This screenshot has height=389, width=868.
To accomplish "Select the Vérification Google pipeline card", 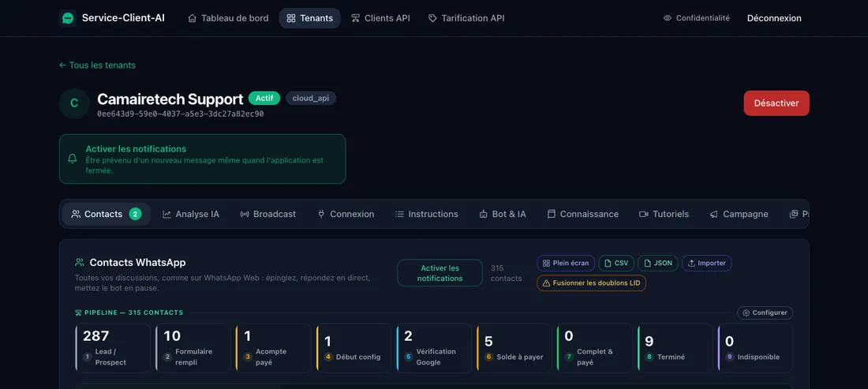I will (434, 348).
